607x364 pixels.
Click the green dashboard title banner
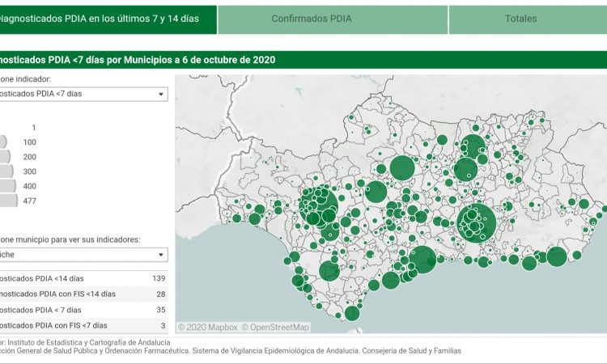tap(303, 60)
